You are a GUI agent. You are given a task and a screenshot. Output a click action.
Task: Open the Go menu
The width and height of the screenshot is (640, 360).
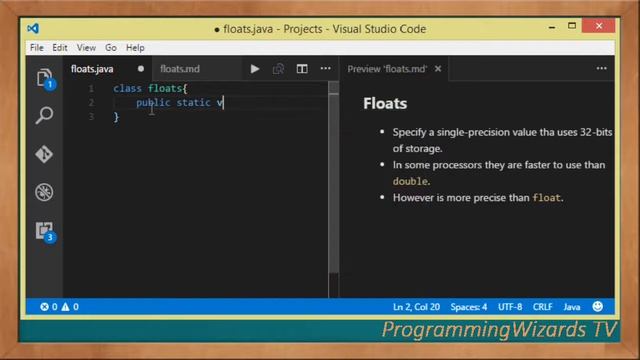(x=111, y=48)
